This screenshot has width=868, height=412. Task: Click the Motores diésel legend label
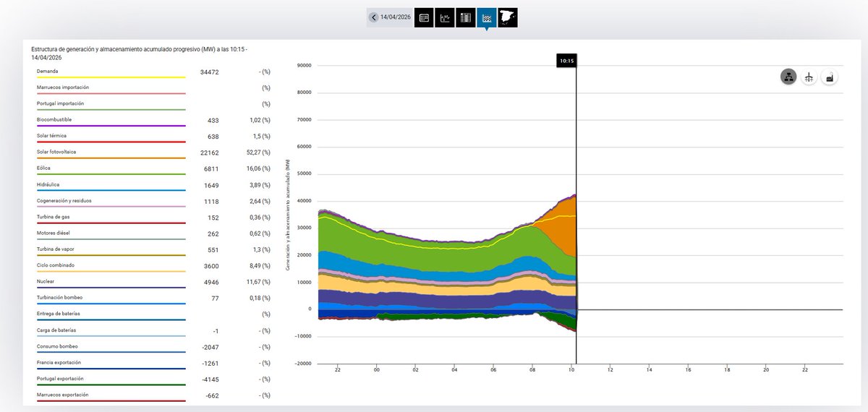point(53,233)
